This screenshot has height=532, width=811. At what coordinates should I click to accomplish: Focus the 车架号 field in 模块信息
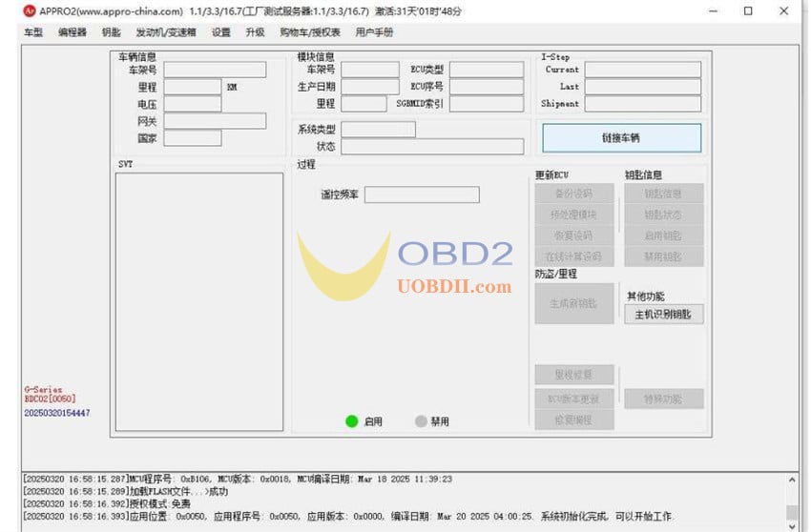(x=370, y=70)
